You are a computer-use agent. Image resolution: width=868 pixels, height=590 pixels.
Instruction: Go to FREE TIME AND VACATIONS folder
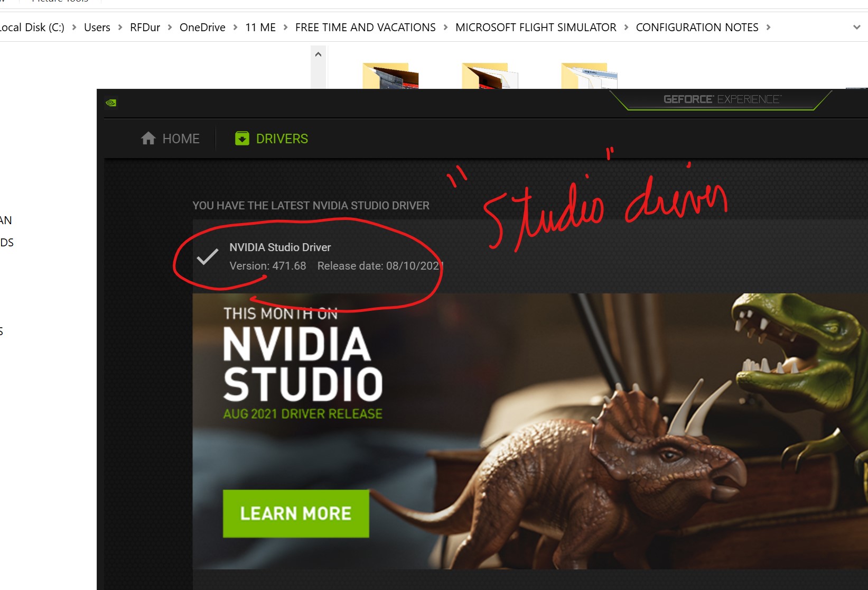(366, 27)
